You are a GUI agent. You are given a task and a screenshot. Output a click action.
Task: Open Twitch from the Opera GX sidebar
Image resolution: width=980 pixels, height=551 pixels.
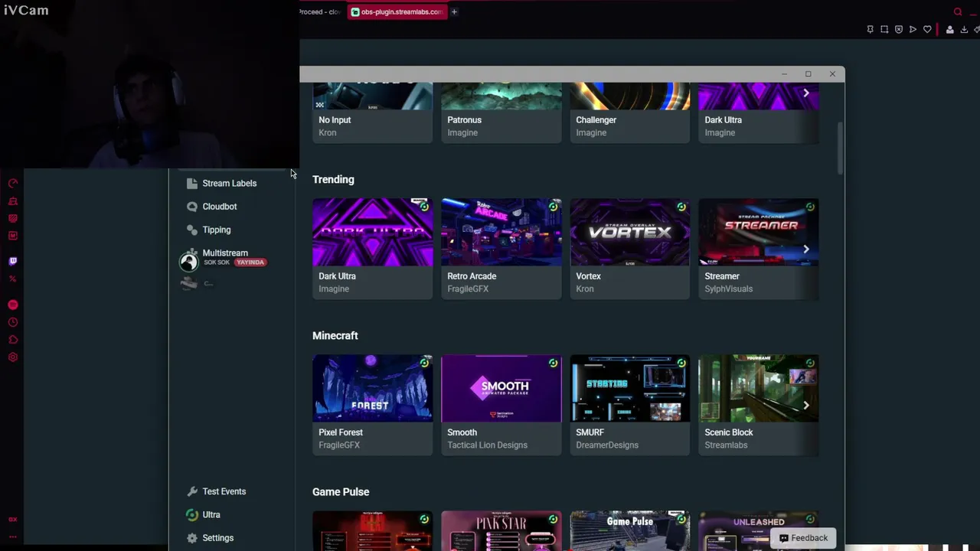click(x=13, y=261)
